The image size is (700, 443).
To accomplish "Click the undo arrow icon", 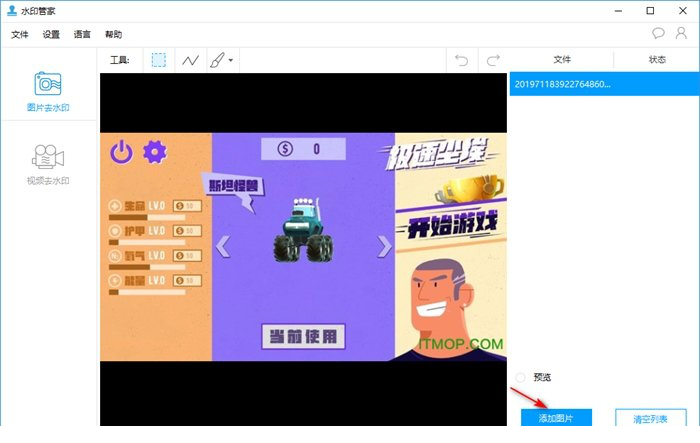I will pos(461,60).
